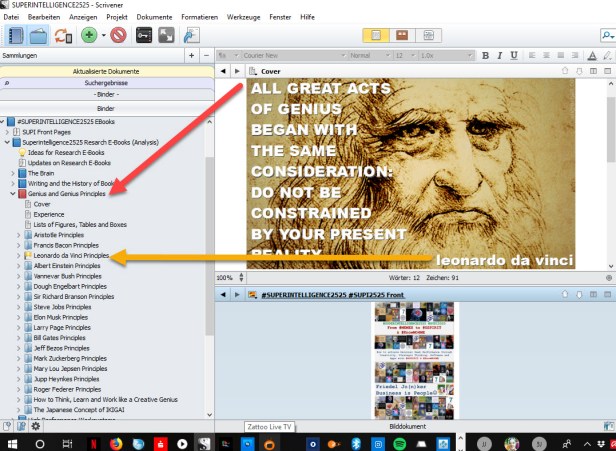Expand the Leonardo da Vinci Principles folder
Image resolution: width=616 pixels, height=451 pixels.
pyautogui.click(x=19, y=256)
